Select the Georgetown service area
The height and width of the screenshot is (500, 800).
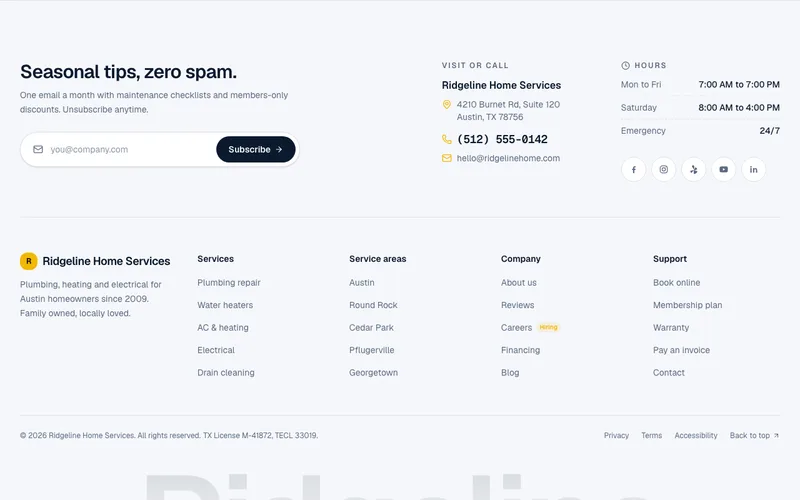(x=373, y=372)
